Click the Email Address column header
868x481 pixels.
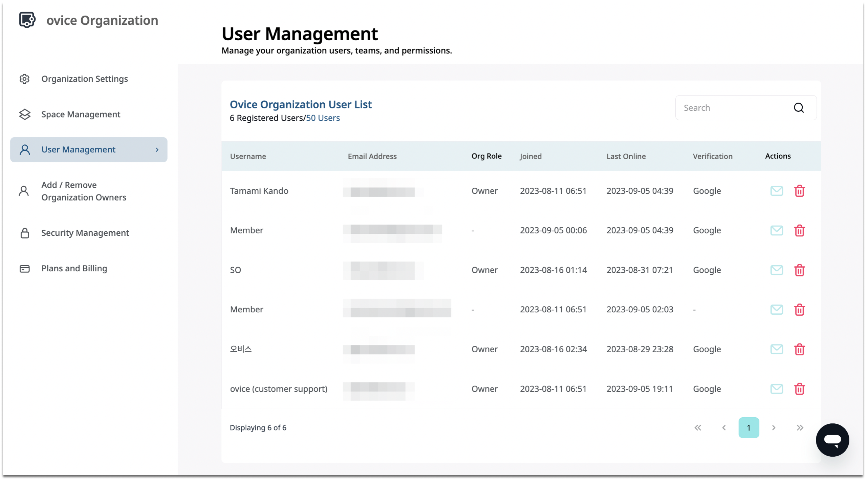(x=372, y=156)
